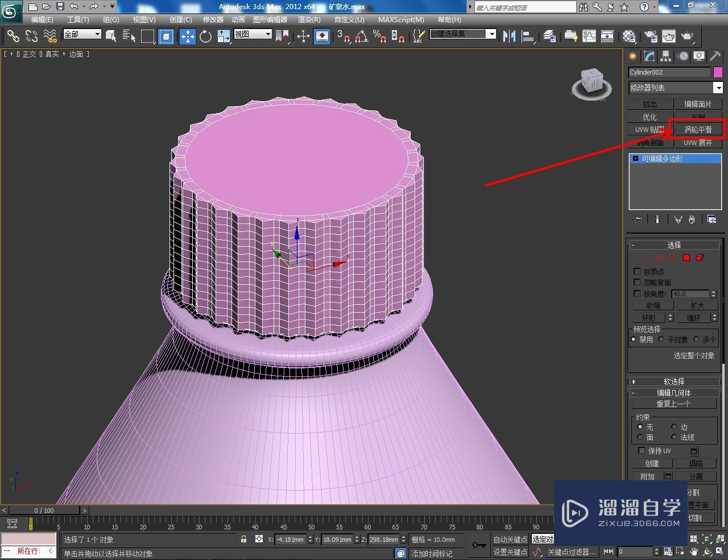Open Render Setup teapot icon
The height and width of the screenshot is (560, 728).
(650, 36)
